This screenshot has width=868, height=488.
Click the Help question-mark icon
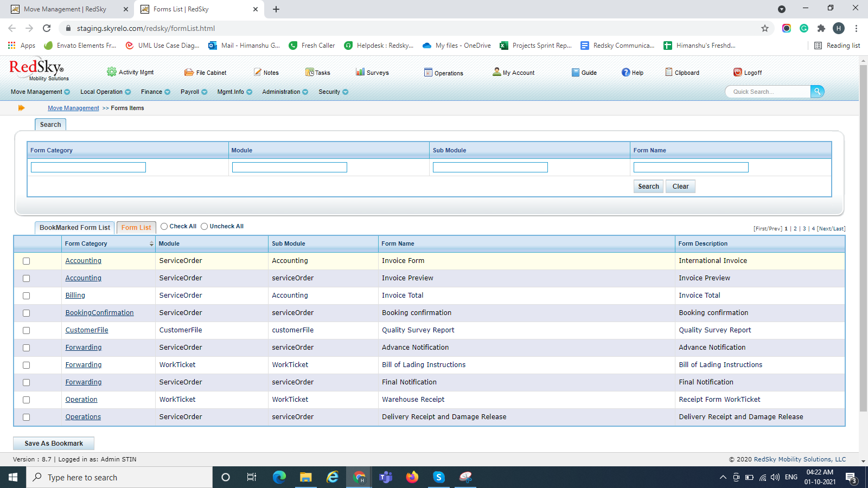point(626,72)
